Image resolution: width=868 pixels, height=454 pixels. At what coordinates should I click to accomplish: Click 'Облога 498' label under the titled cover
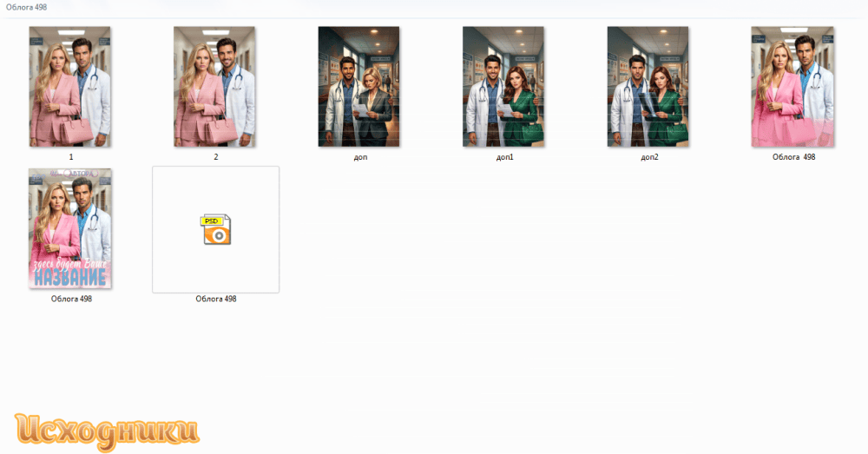71,299
